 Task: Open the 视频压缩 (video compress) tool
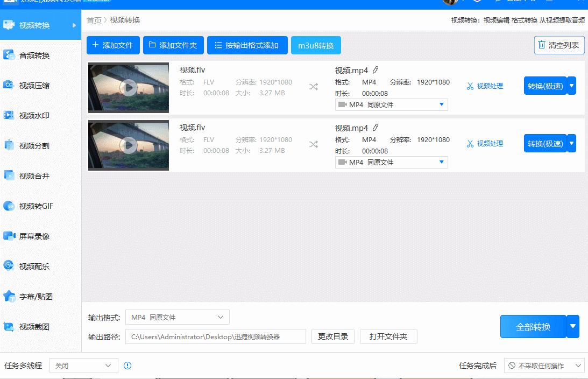click(x=33, y=85)
